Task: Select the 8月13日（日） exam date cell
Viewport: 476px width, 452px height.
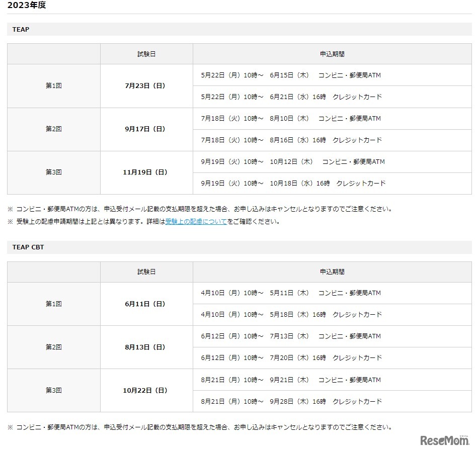Action: [x=146, y=347]
